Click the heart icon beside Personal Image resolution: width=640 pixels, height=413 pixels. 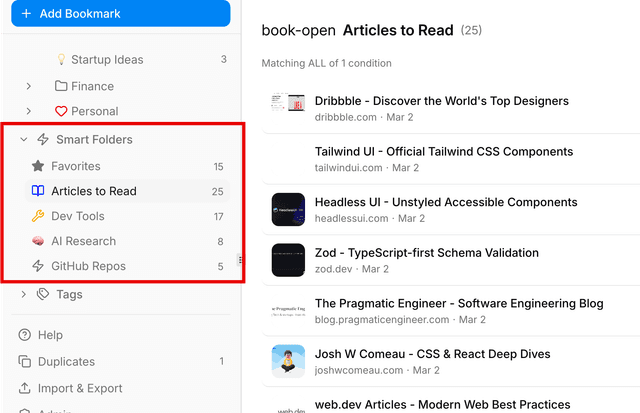click(61, 111)
